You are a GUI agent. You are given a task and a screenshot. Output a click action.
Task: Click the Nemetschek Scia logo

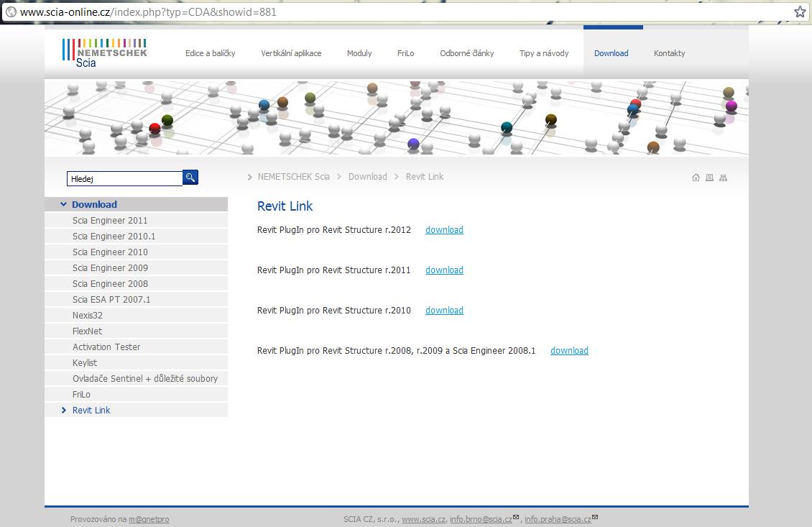(105, 53)
